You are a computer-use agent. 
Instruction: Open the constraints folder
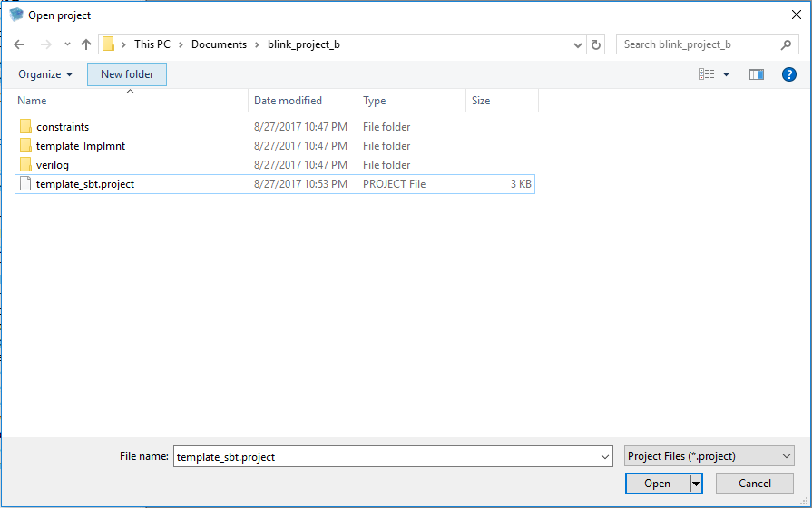click(62, 127)
